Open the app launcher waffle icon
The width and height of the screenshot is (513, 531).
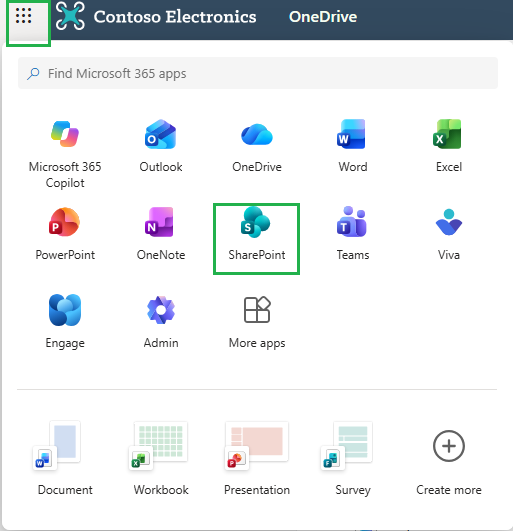[x=24, y=16]
